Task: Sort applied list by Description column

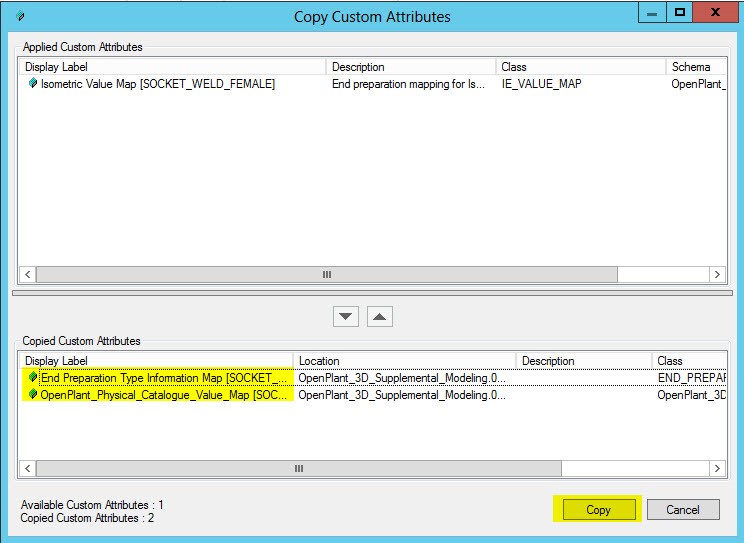Action: (x=410, y=67)
